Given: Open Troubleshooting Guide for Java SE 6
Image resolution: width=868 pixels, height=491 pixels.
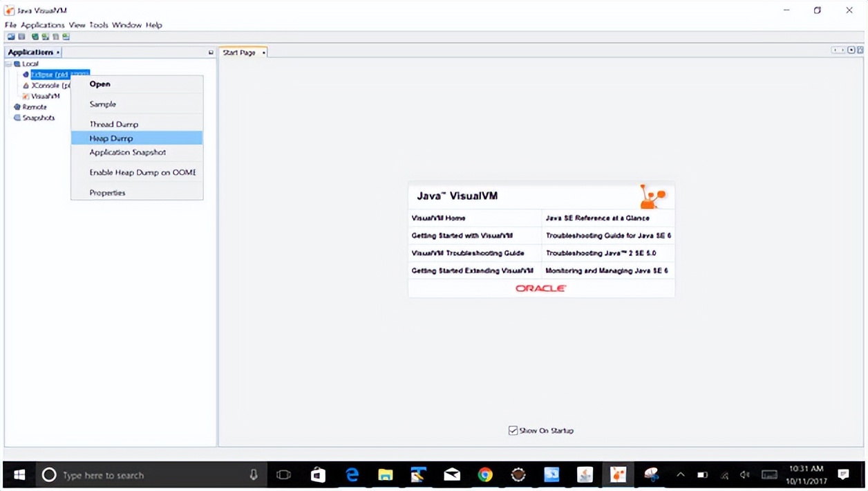Looking at the screenshot, I should point(608,236).
